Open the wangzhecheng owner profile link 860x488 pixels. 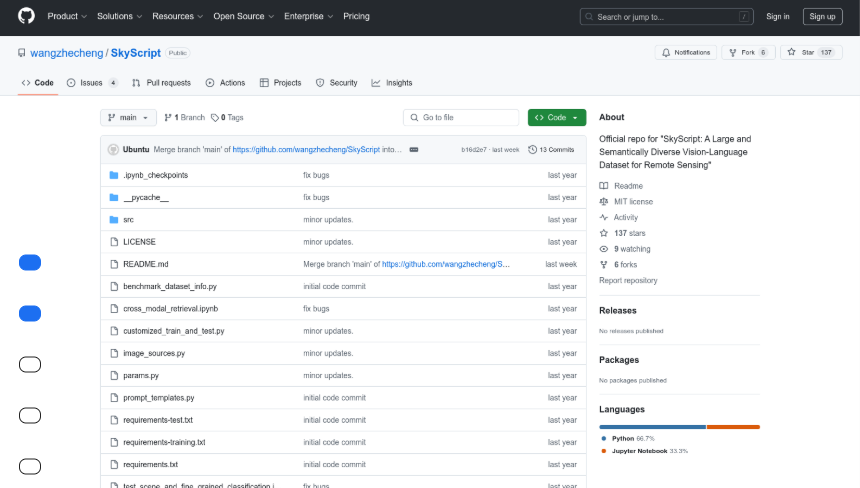(x=66, y=53)
